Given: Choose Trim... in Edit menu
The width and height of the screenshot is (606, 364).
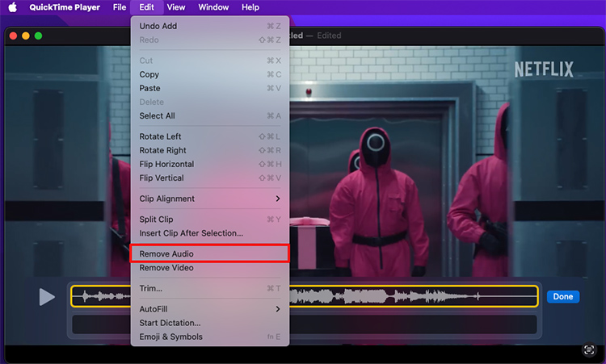Looking at the screenshot, I should point(210,288).
